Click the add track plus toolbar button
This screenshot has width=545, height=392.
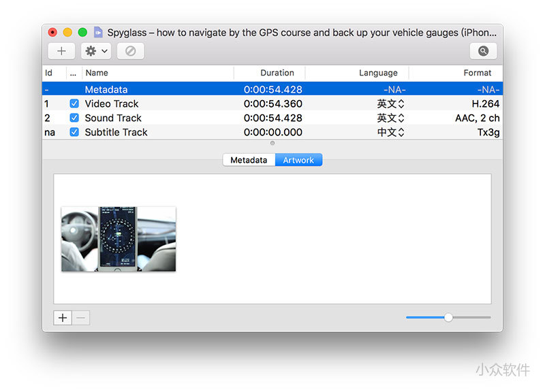point(61,51)
